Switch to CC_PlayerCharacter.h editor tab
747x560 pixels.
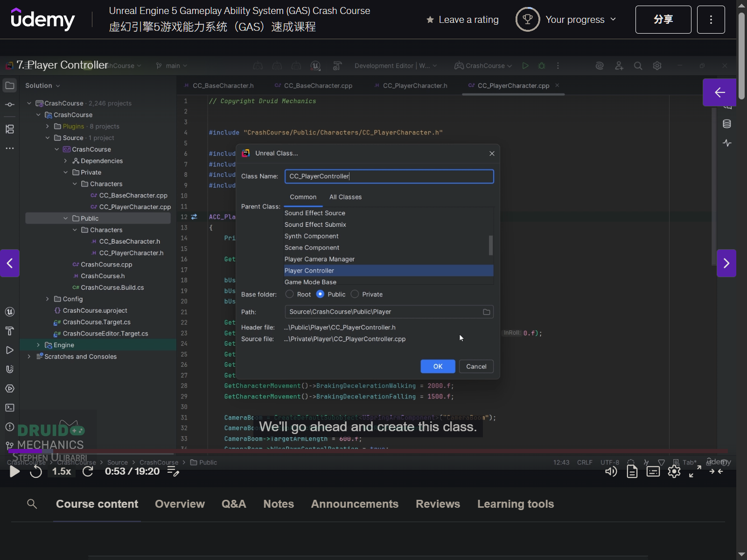click(411, 86)
